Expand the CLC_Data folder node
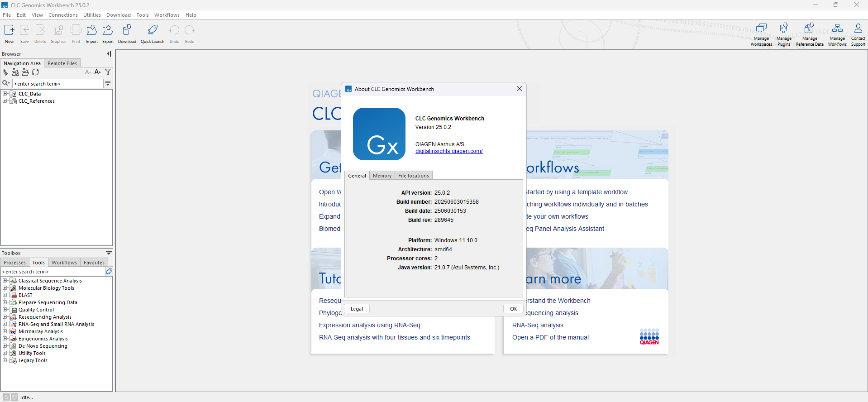Image resolution: width=868 pixels, height=402 pixels. pos(5,94)
